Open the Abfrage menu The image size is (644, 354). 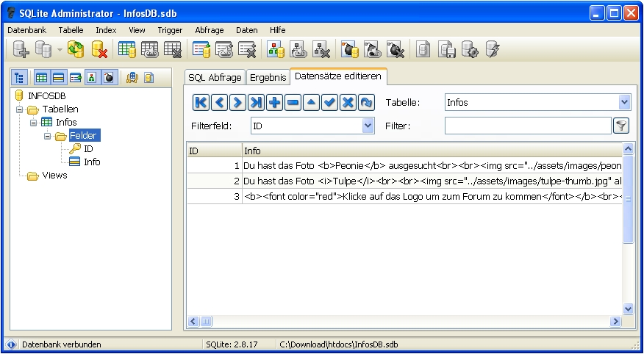tap(209, 30)
